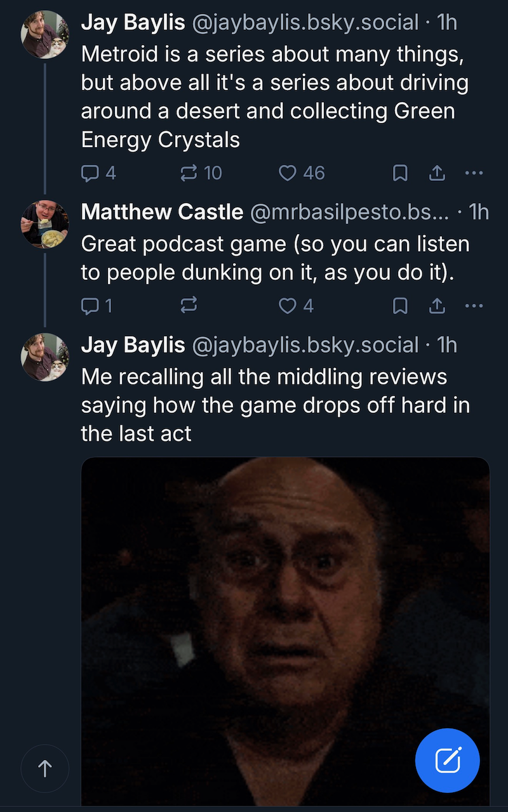
Task: Bookmark the Metroid desert post
Action: pos(400,173)
